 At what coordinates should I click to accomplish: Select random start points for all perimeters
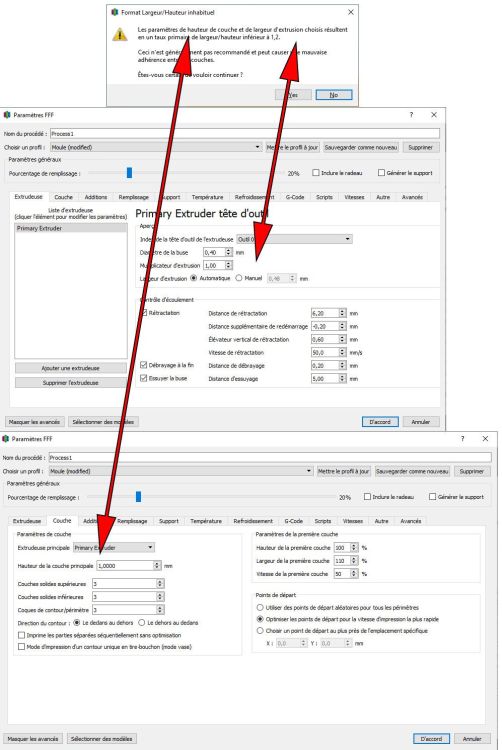click(260, 607)
